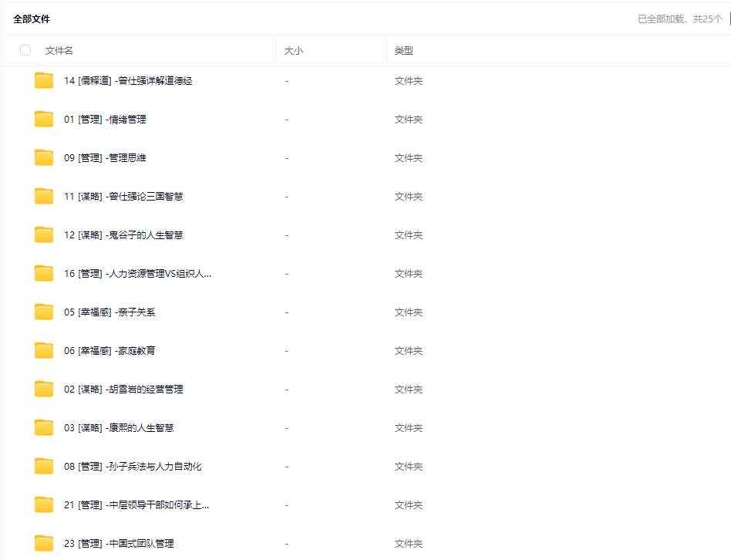The width and height of the screenshot is (731, 560).
Task: Sort list by 类型 column header
Action: tap(403, 50)
